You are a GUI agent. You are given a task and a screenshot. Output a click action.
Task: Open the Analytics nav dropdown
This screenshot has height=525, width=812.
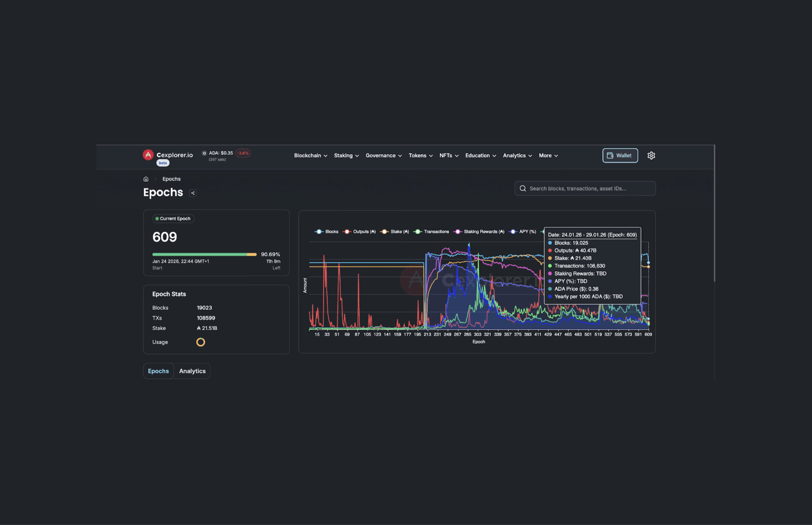517,156
